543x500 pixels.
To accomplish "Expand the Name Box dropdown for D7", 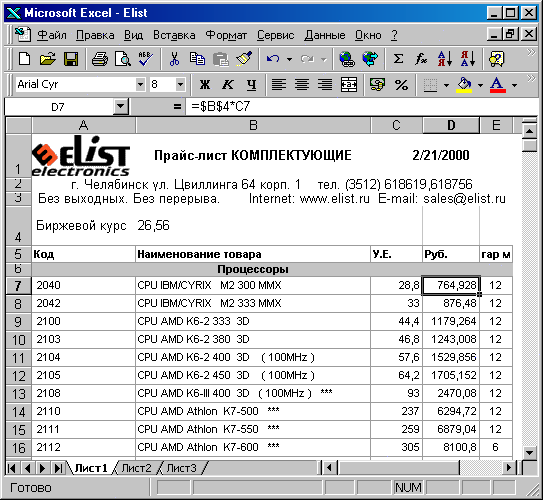I will click(121, 106).
